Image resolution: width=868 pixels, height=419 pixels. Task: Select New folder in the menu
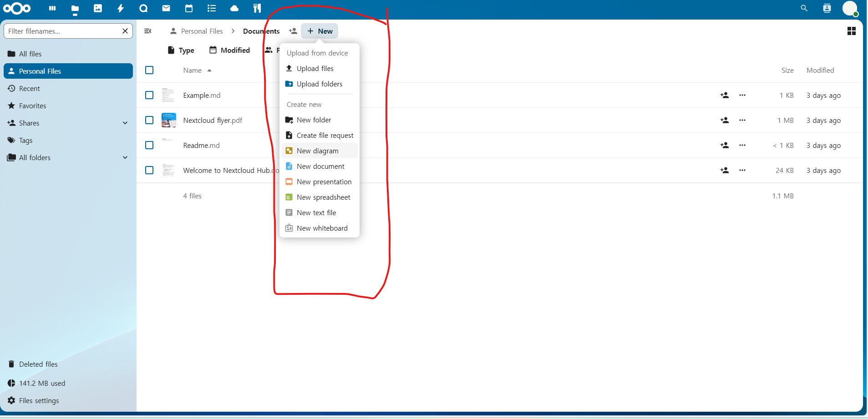pyautogui.click(x=314, y=120)
